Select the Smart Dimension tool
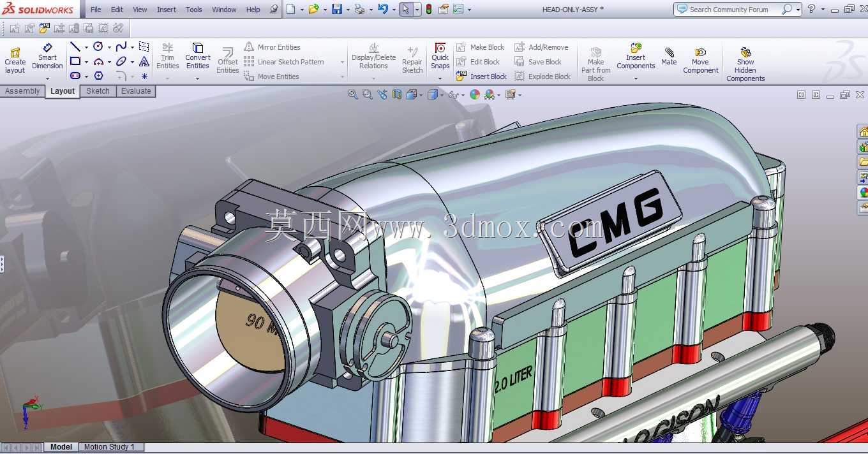Screen dimensions: 868x454 coord(47,56)
